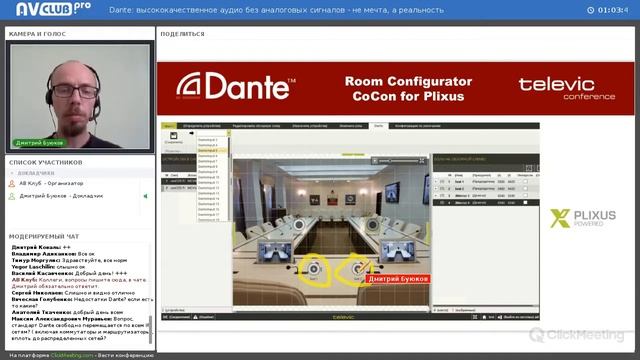Viewport: 640px width, 360px height.
Task: Click the logout icon in CoCon status bar
Action: pyautogui.click(x=500, y=317)
